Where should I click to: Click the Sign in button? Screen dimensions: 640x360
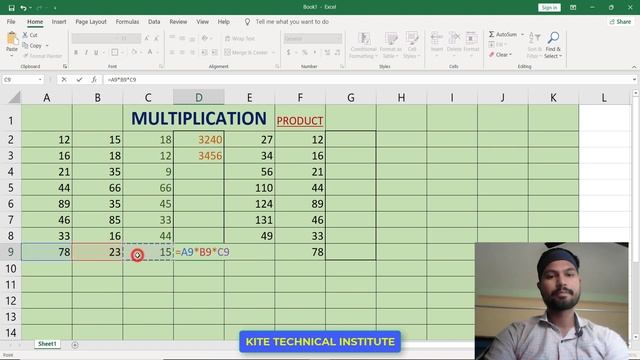(549, 7)
